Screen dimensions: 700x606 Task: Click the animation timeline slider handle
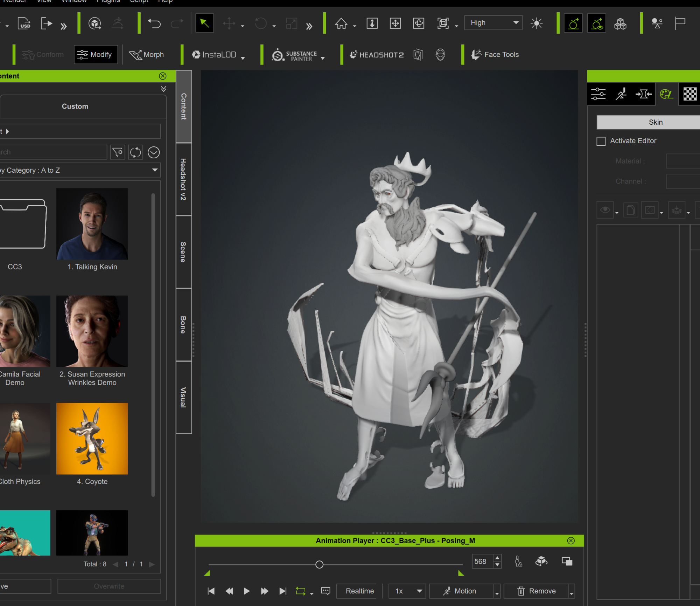319,565
